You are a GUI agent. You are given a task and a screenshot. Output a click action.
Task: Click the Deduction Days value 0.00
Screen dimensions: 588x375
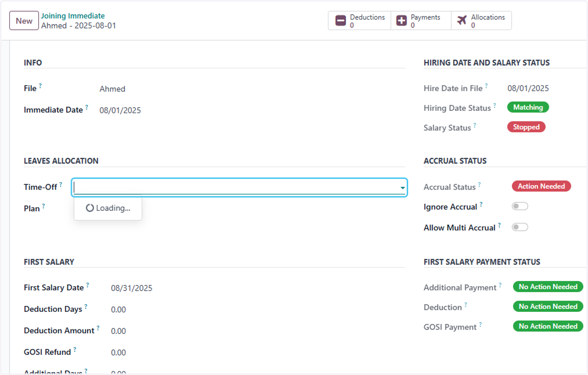click(118, 310)
